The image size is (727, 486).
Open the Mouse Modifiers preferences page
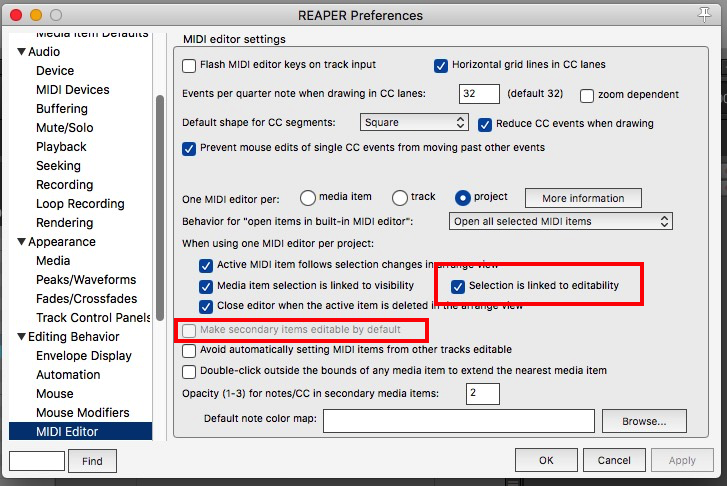[x=83, y=413]
